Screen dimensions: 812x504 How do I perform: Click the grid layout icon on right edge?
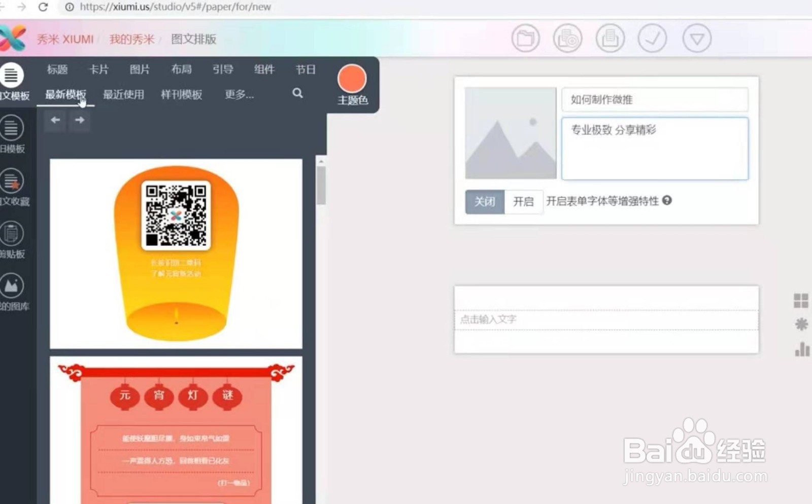click(x=801, y=301)
